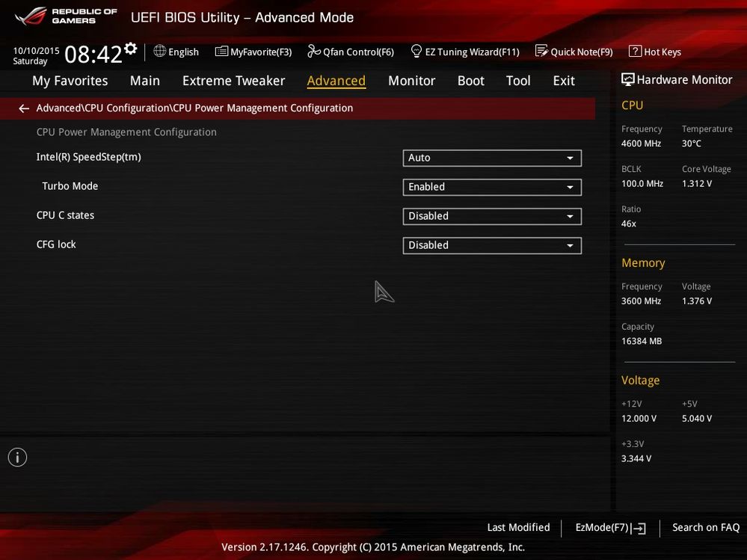The height and width of the screenshot is (560, 747).
Task: Click the Ratio 46x value
Action: 628,224
